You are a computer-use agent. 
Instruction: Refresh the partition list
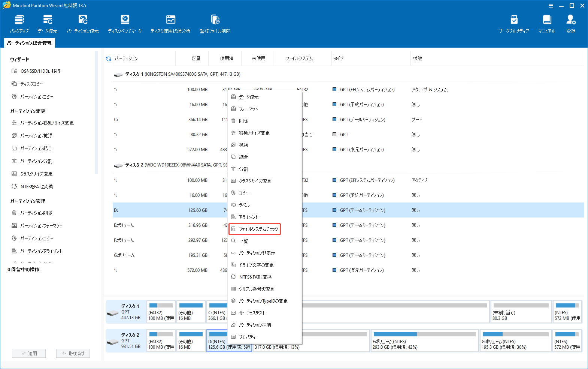point(109,58)
